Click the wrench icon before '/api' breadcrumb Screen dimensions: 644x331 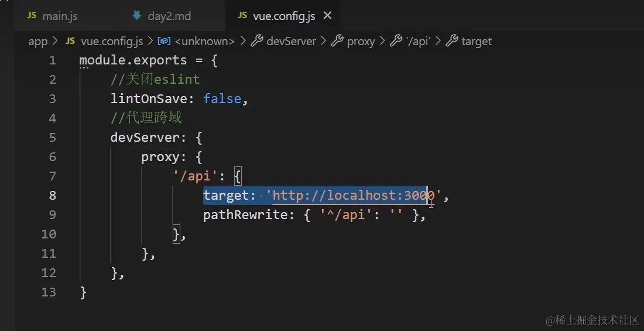[x=396, y=41]
